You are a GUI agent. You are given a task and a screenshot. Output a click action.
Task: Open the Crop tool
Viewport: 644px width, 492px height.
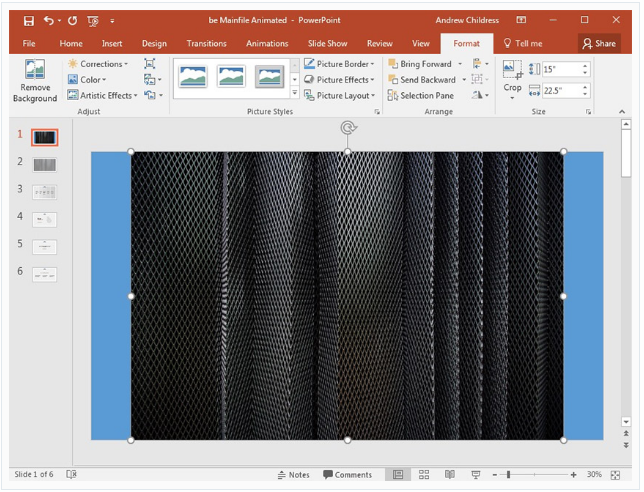(x=512, y=80)
